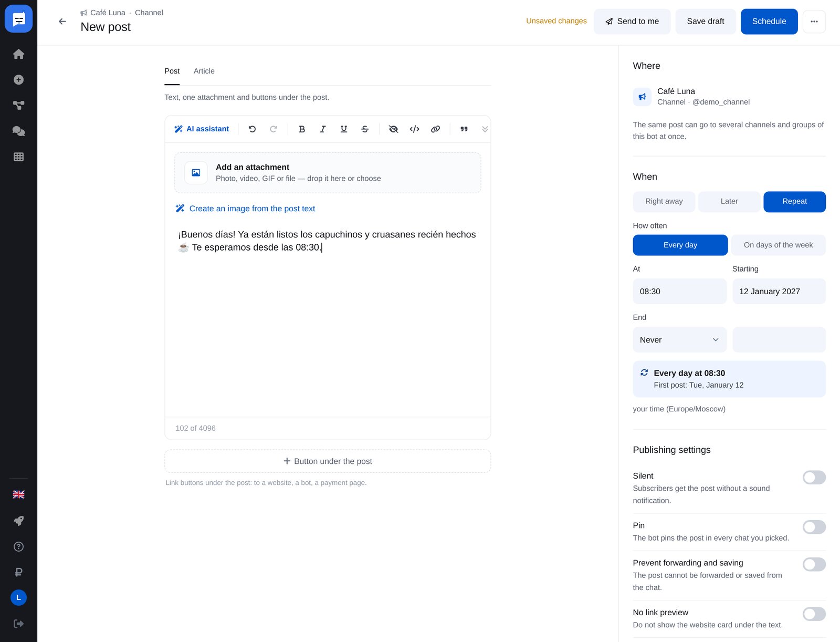
Task: Click the Schedule button
Action: point(769,22)
